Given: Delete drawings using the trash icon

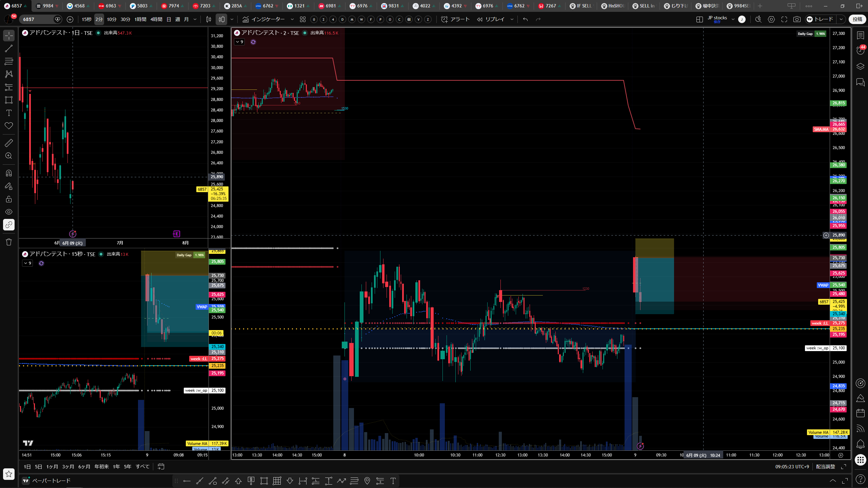Looking at the screenshot, I should pyautogui.click(x=9, y=242).
